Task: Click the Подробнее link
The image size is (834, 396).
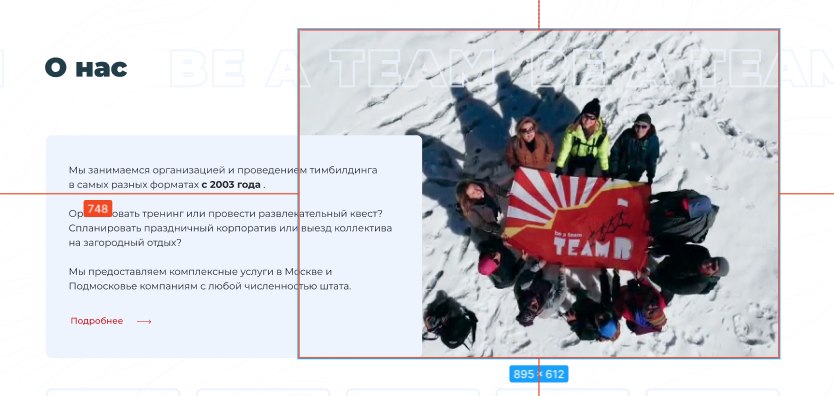Action: pyautogui.click(x=97, y=321)
